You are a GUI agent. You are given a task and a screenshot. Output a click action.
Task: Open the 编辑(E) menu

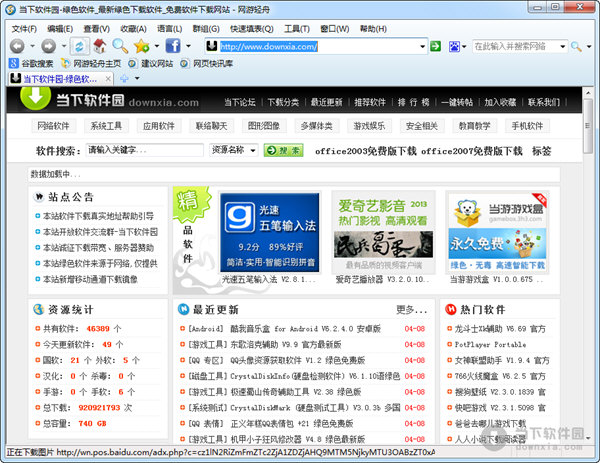click(x=60, y=29)
